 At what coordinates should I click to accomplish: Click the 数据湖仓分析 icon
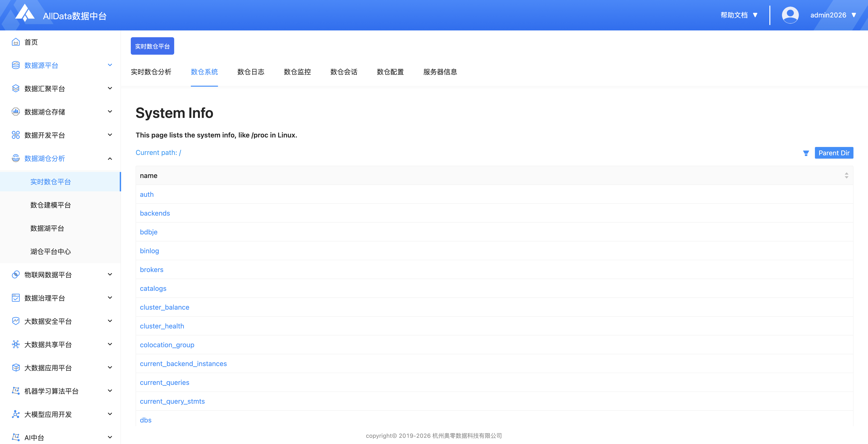point(15,158)
